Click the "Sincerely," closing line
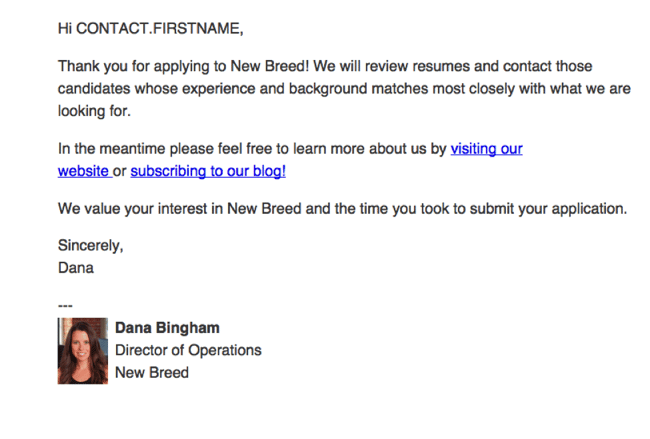The image size is (650, 439). pos(90,246)
